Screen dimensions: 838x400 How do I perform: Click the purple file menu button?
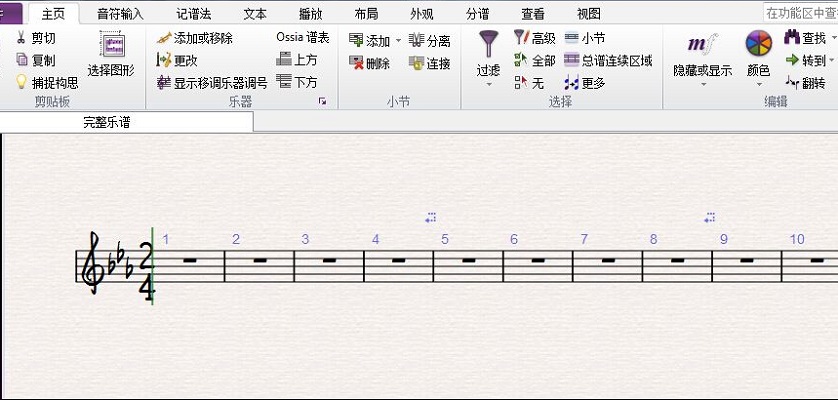pos(11,13)
